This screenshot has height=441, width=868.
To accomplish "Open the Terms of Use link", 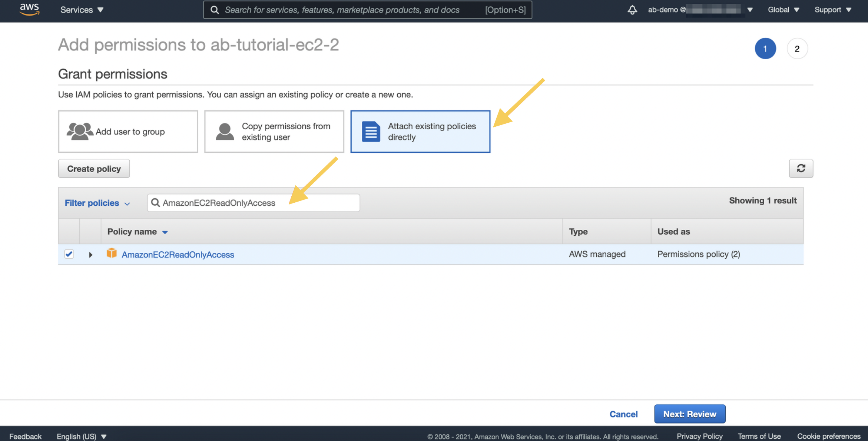I will (x=759, y=436).
